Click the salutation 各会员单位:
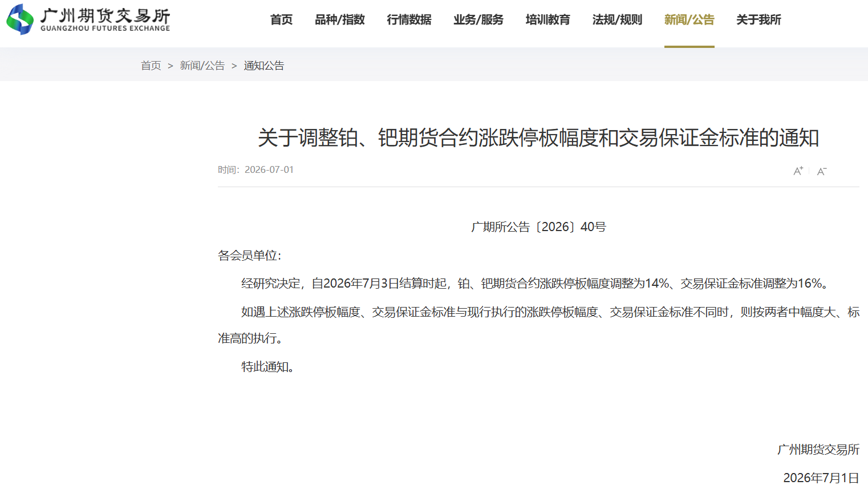 [x=249, y=256]
